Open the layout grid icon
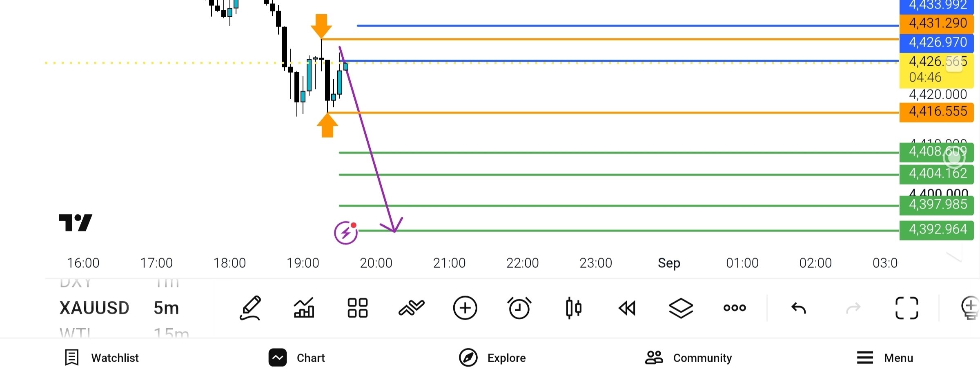 coord(357,308)
